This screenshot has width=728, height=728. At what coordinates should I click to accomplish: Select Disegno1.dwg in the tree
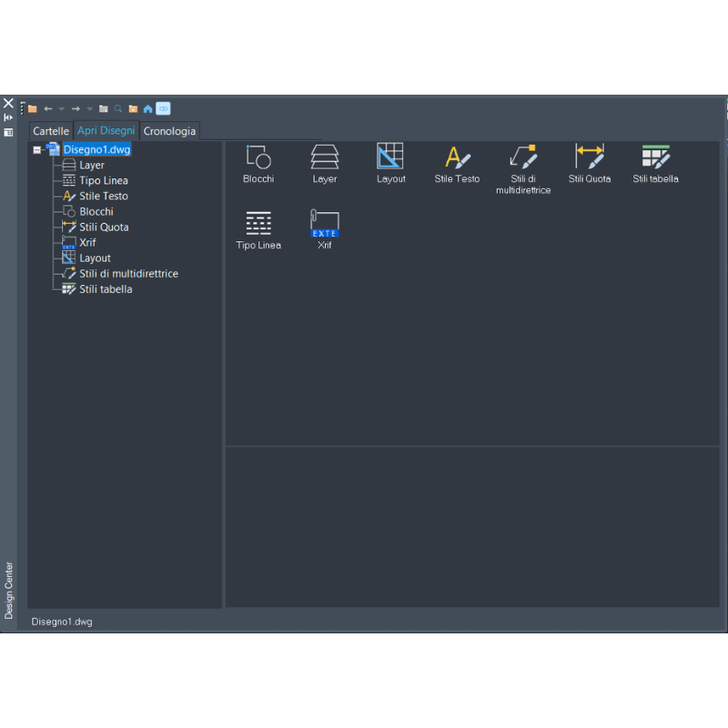tap(96, 149)
